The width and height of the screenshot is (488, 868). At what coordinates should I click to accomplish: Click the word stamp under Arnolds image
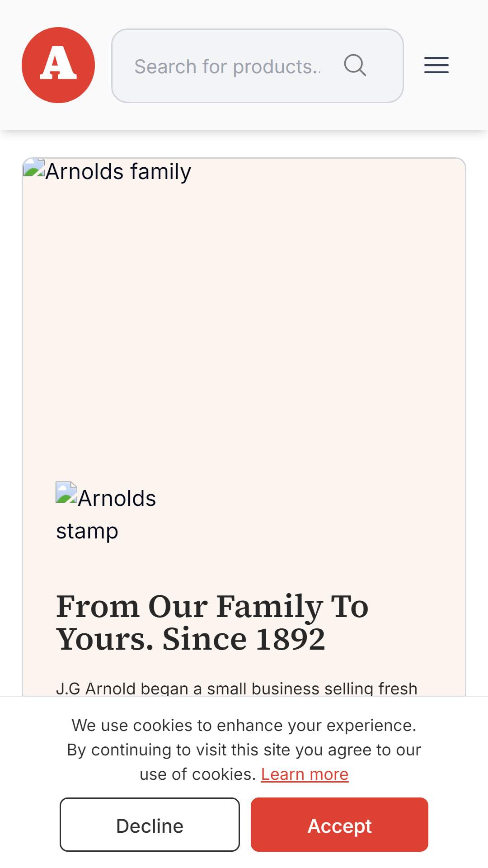(x=87, y=531)
